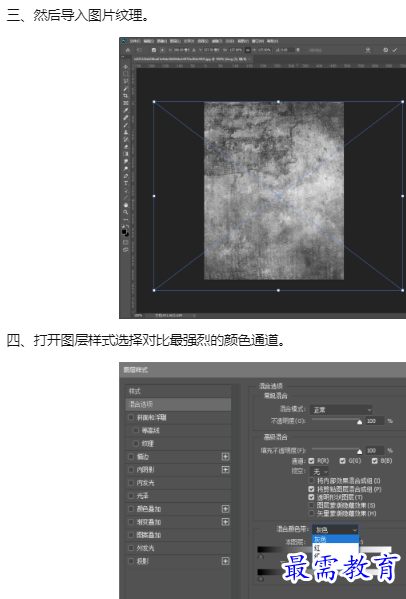The height and width of the screenshot is (599, 406).
Task: Enable 颜色叠加 checkbox
Action: click(x=131, y=509)
